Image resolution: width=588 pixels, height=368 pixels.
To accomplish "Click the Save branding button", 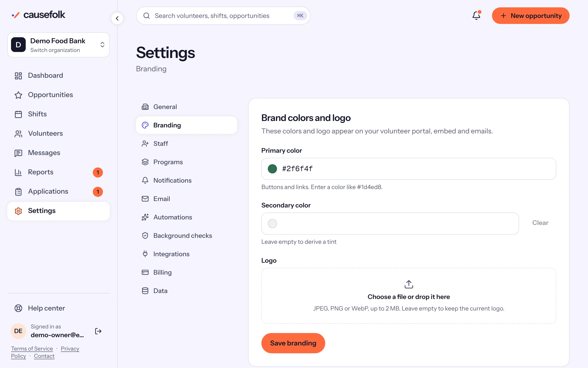I will pos(293,343).
